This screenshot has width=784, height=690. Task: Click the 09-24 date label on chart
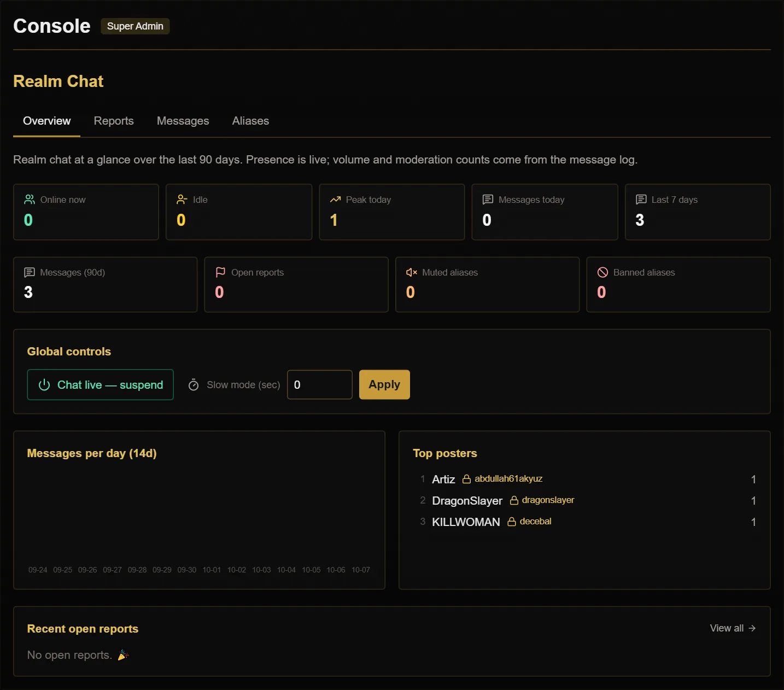(x=38, y=570)
